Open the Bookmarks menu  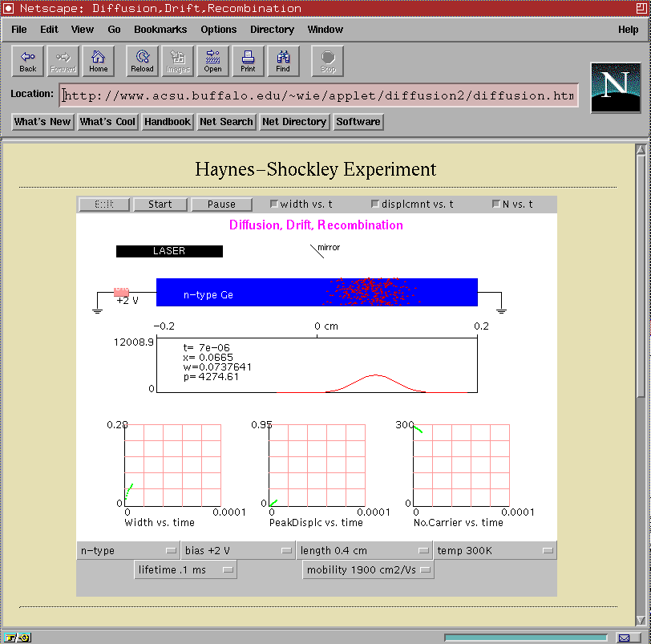tap(160, 30)
